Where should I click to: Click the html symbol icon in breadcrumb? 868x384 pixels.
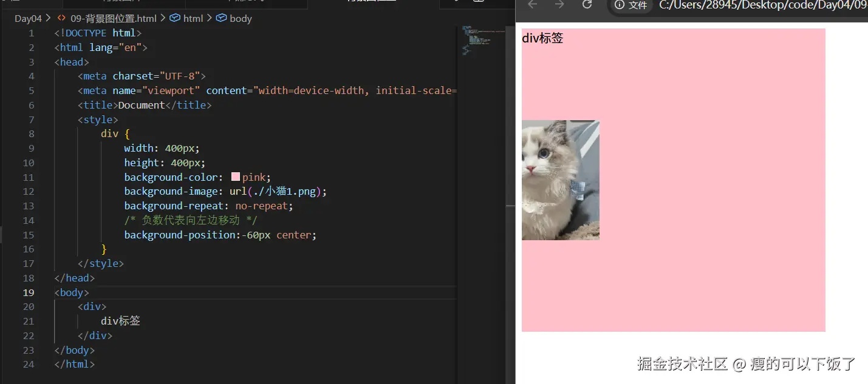click(175, 18)
